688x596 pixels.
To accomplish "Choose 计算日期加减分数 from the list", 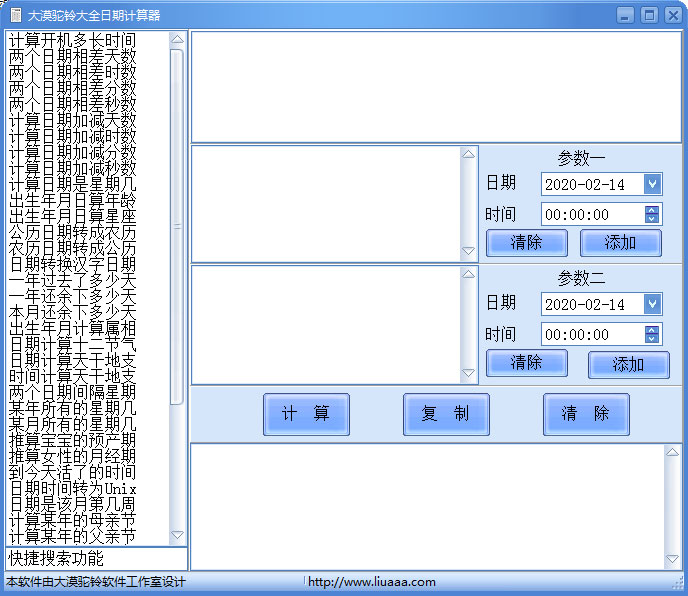I will point(72,153).
